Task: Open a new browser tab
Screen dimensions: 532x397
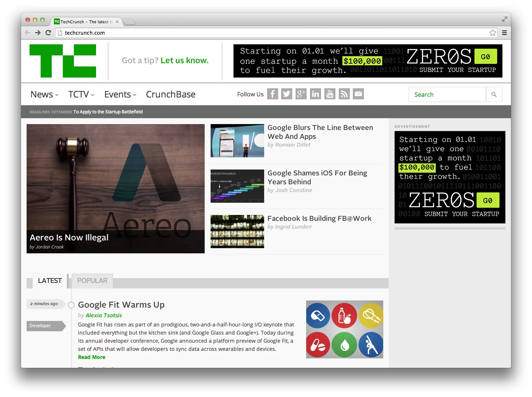Action: coord(129,22)
